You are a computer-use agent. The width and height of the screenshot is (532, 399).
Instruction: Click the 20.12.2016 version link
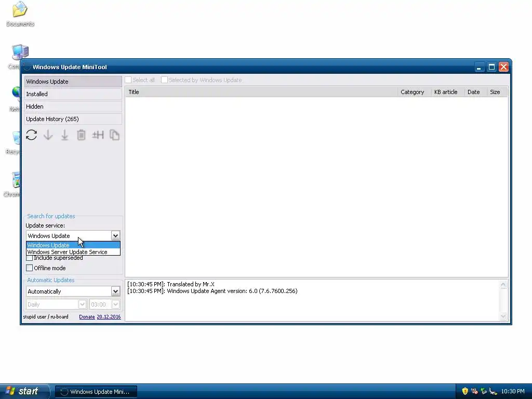(109, 316)
